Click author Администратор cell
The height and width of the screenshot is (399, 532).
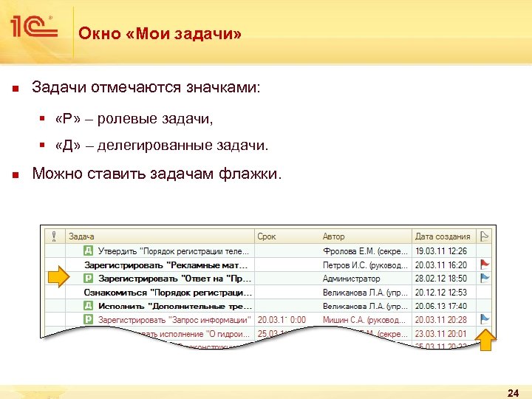pos(351,279)
